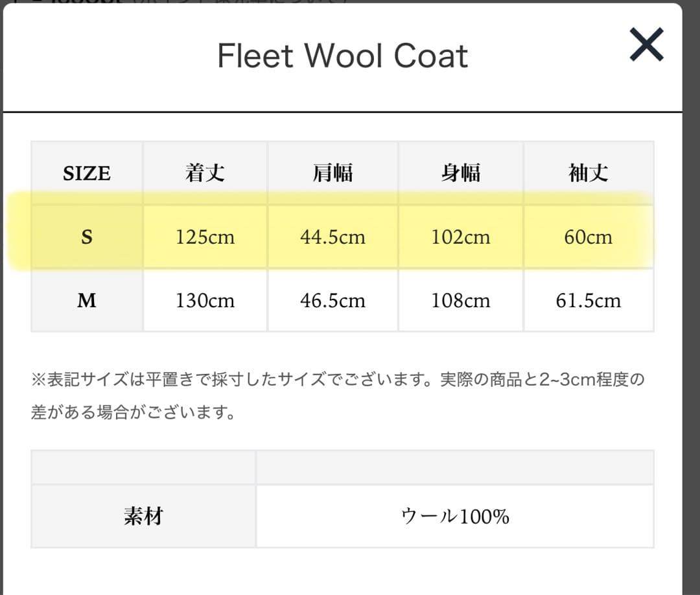This screenshot has width=700, height=595.
Task: Select the size M row label
Action: pos(86,300)
